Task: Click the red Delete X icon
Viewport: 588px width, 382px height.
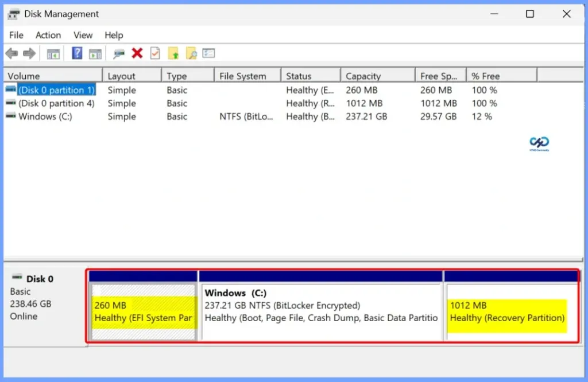Action: (x=137, y=53)
